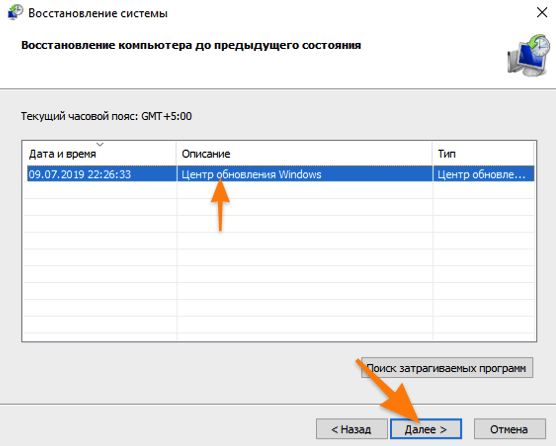Proceed with the Далее button
The height and width of the screenshot is (446, 556).
pos(426,429)
